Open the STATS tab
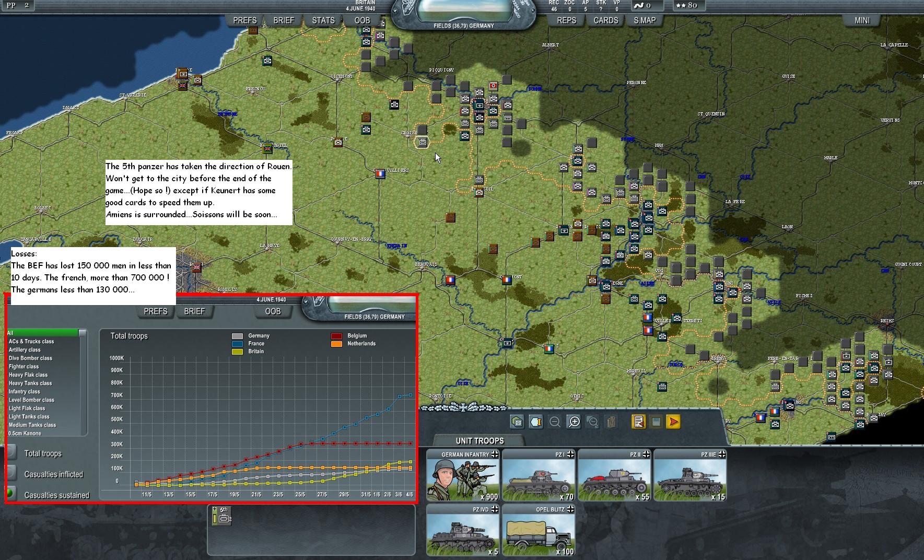 tap(323, 20)
